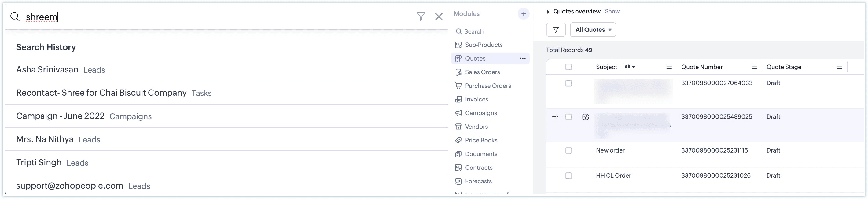The image size is (868, 199).
Task: Expand the Quotes overview disclosure triangle
Action: 548,12
